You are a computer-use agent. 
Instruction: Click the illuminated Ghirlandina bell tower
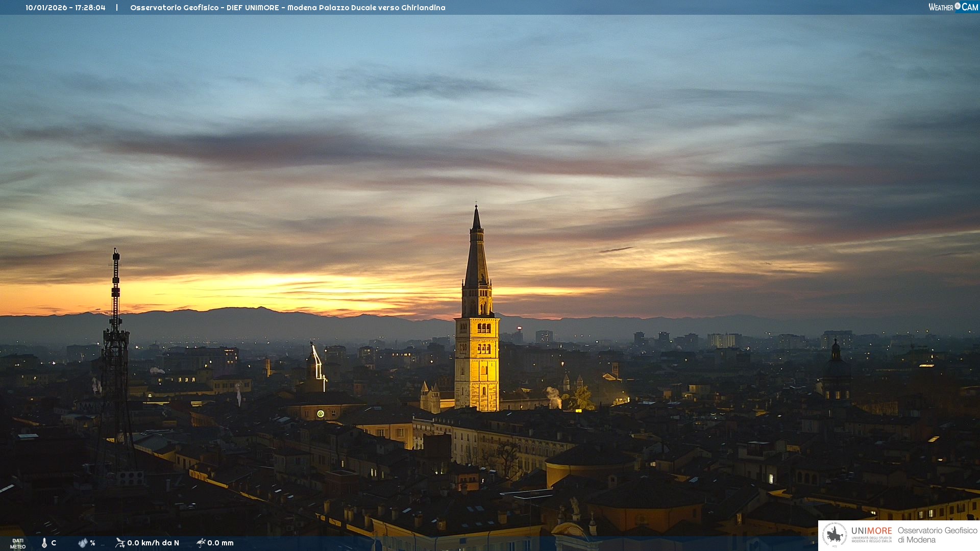coord(477,357)
